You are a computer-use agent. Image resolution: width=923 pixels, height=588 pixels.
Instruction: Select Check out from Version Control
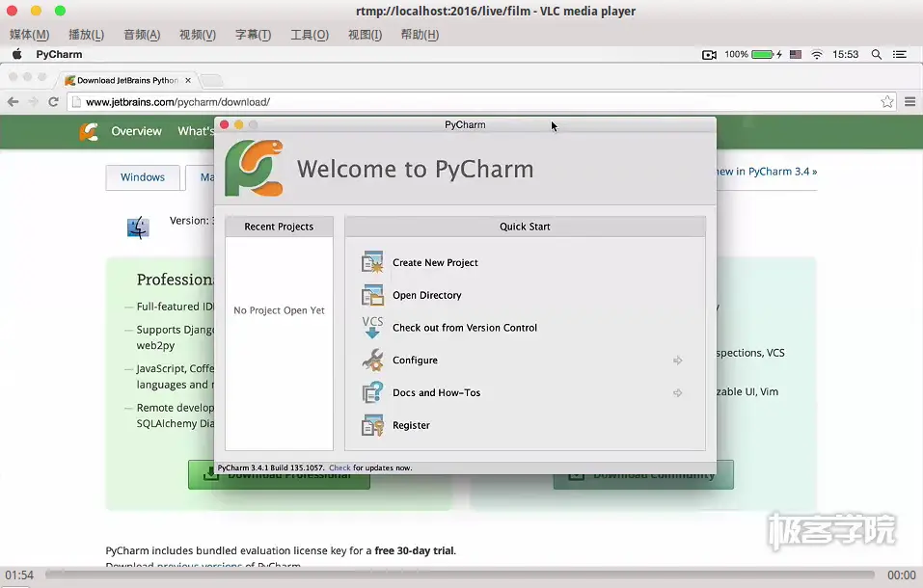tap(465, 328)
